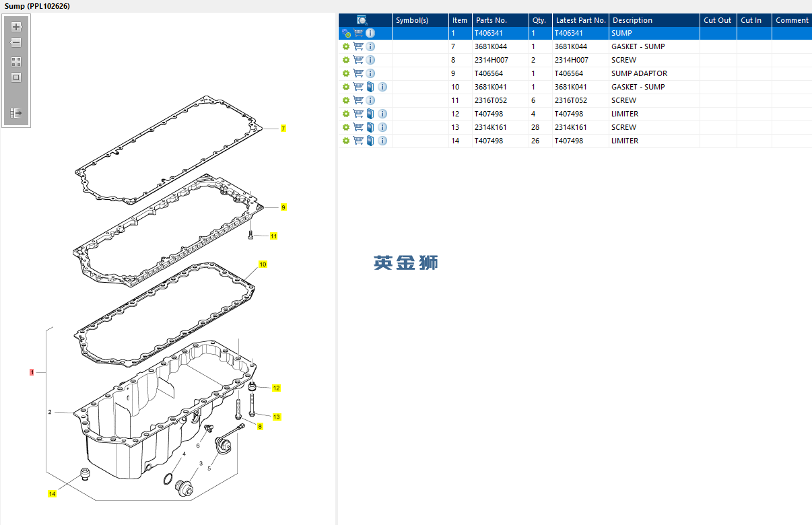Add 2314H007 screw to cart
Image resolution: width=812 pixels, height=525 pixels.
click(x=358, y=60)
